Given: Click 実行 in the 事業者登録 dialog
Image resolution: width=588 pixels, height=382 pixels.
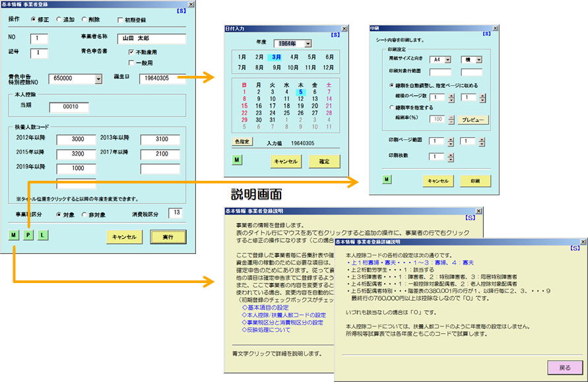Looking at the screenshot, I should (x=168, y=237).
